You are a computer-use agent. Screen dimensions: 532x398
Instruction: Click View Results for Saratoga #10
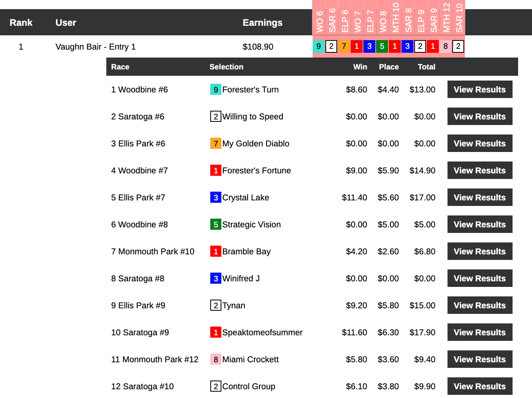coord(480,386)
